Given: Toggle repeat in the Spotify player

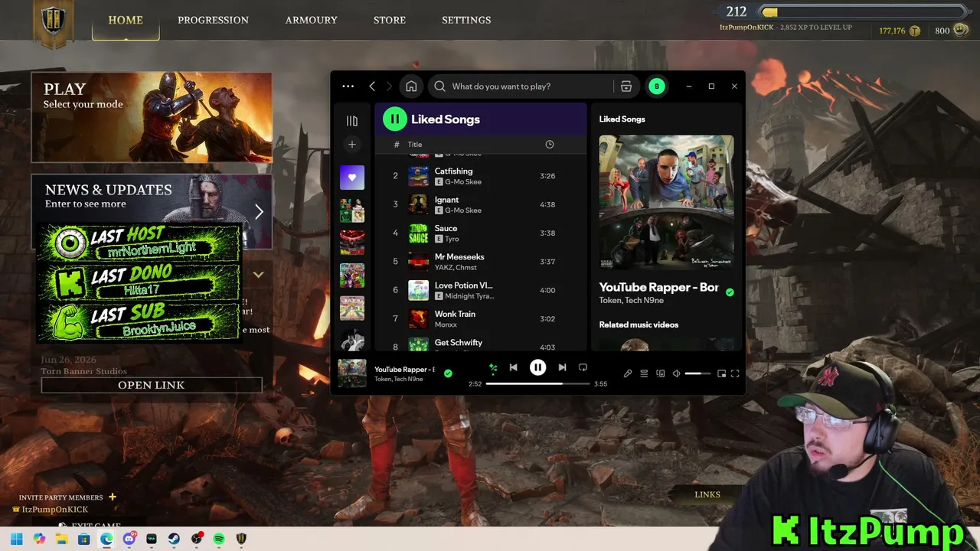Looking at the screenshot, I should point(583,368).
